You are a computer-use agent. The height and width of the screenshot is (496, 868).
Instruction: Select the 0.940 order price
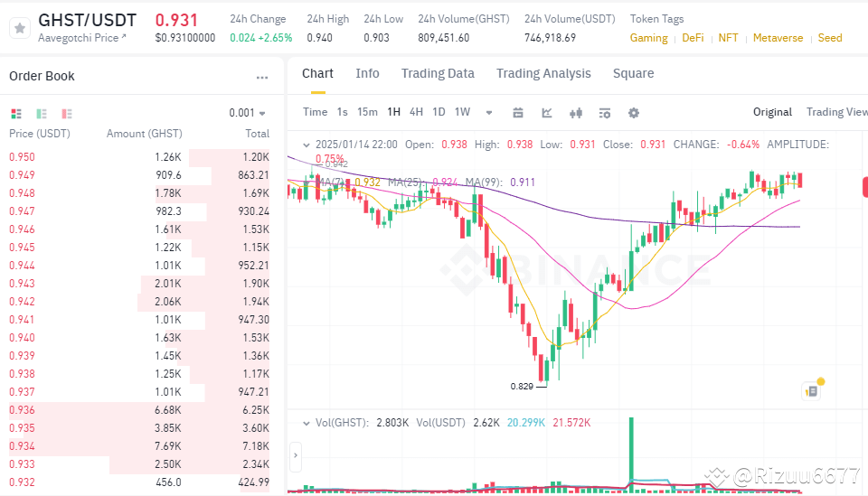pyautogui.click(x=22, y=338)
